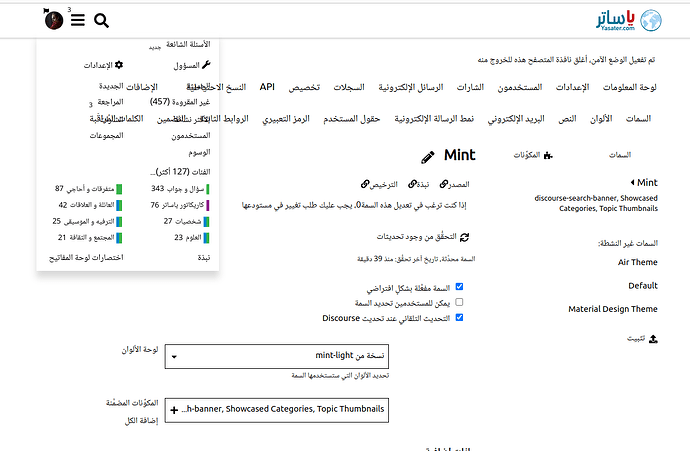Select the Air Theme inactive theme

637,262
